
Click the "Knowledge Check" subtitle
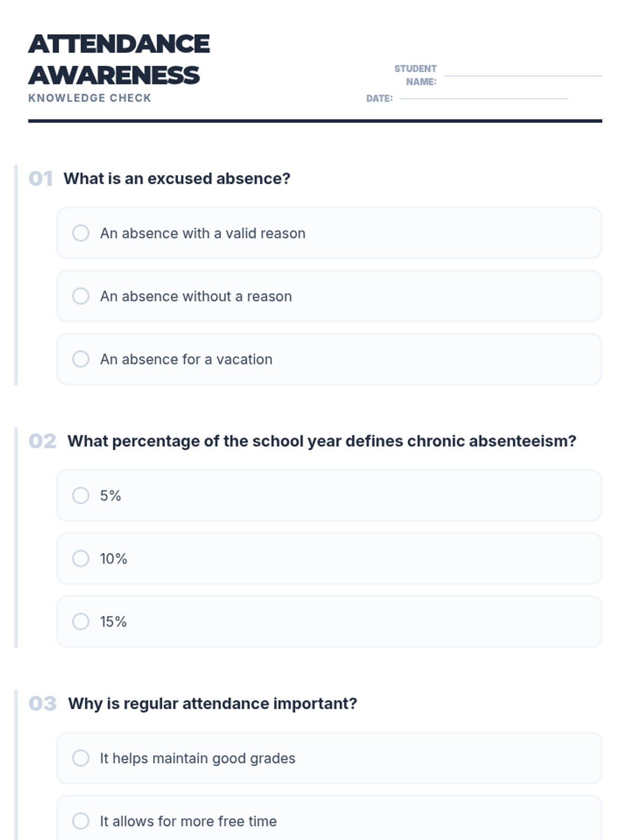(90, 98)
